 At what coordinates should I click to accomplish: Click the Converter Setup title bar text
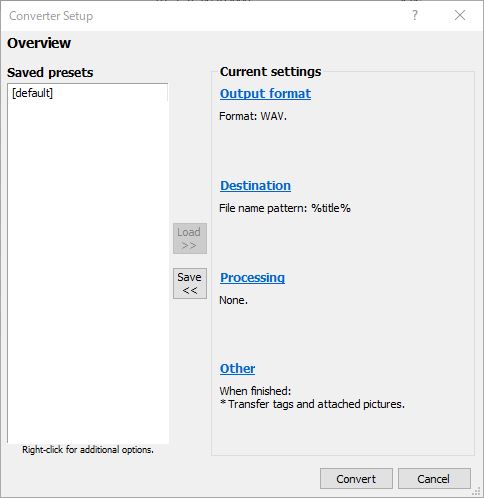click(51, 16)
